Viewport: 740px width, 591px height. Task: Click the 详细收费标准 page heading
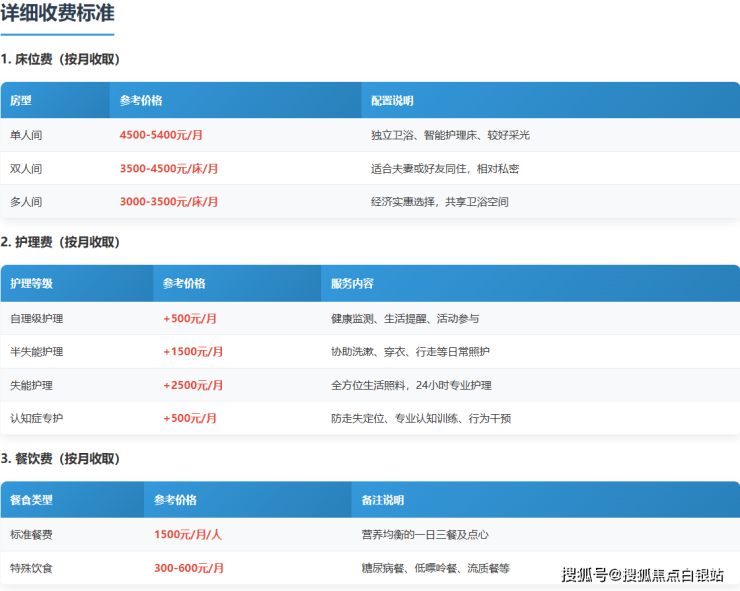(57, 14)
